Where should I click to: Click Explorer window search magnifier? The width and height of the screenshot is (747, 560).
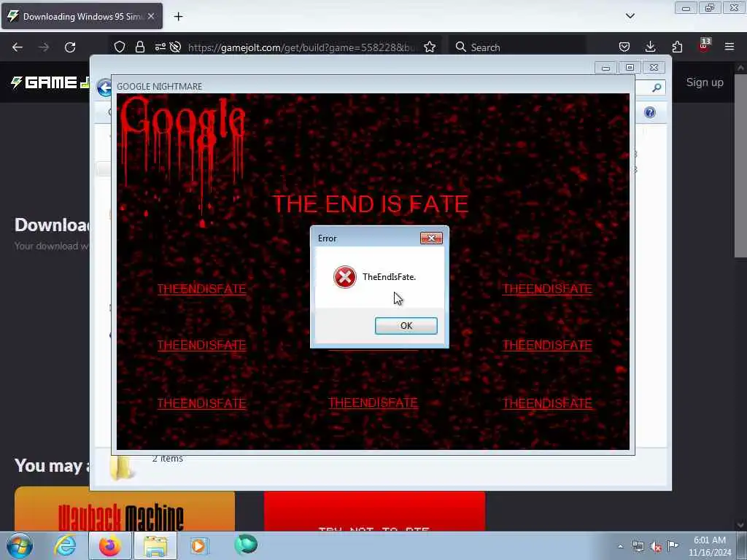(x=657, y=87)
